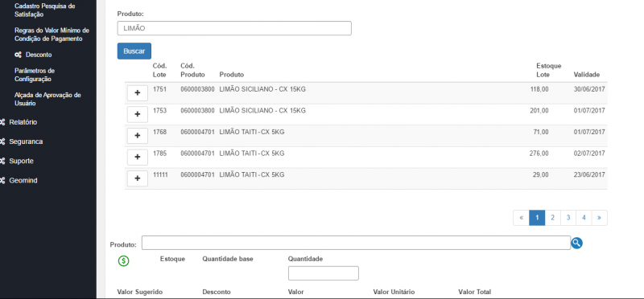Focus the Quantidade input field

[x=324, y=273]
